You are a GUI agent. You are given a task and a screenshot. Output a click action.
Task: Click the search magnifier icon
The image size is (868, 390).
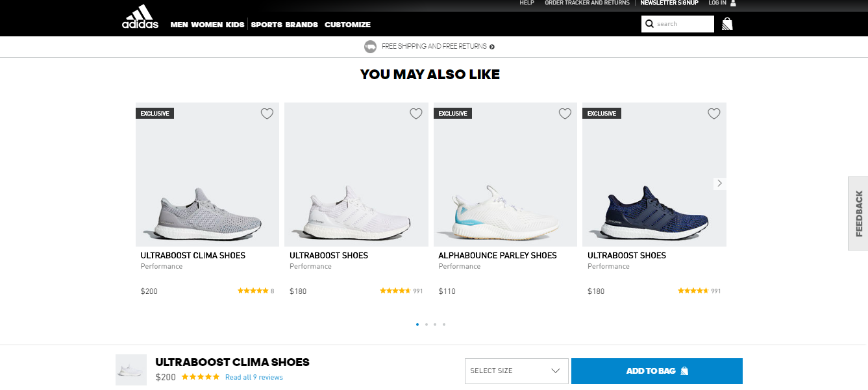point(649,24)
